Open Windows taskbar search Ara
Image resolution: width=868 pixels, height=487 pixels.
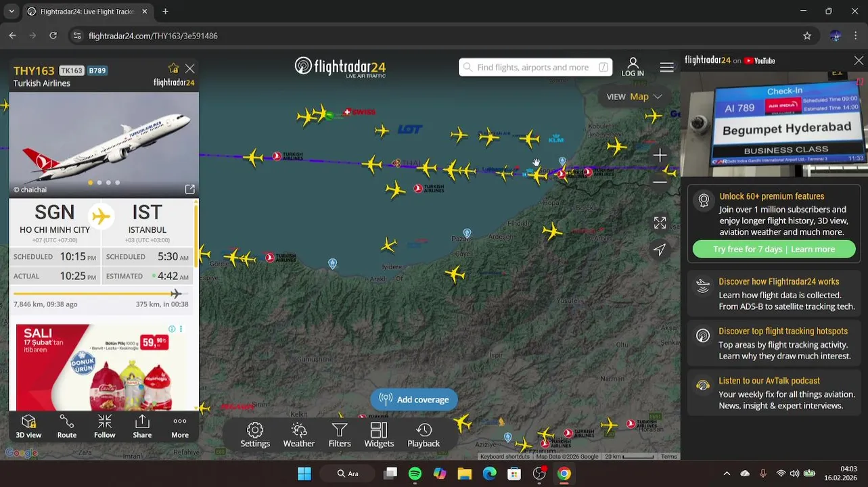[x=348, y=473]
